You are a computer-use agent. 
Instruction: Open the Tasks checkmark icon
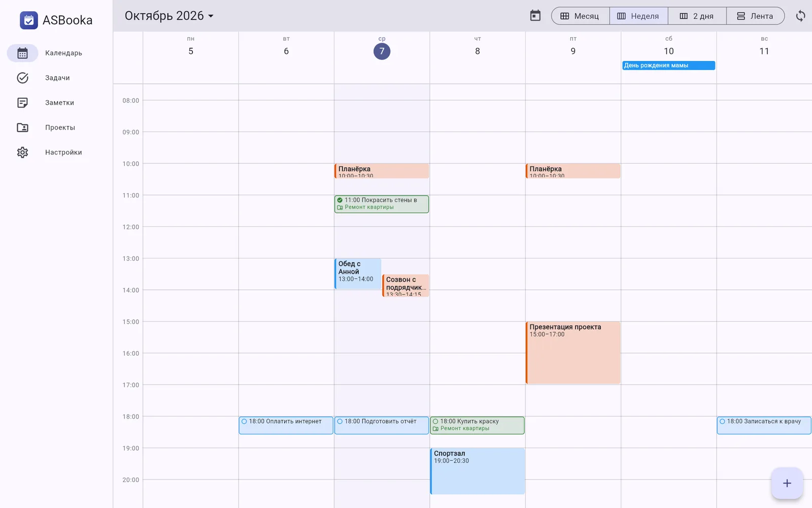point(22,78)
